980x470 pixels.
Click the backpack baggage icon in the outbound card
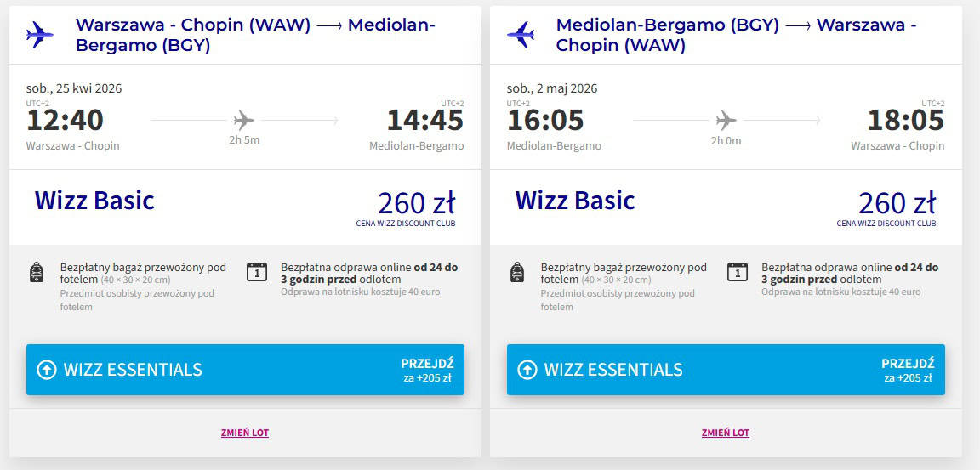(37, 272)
